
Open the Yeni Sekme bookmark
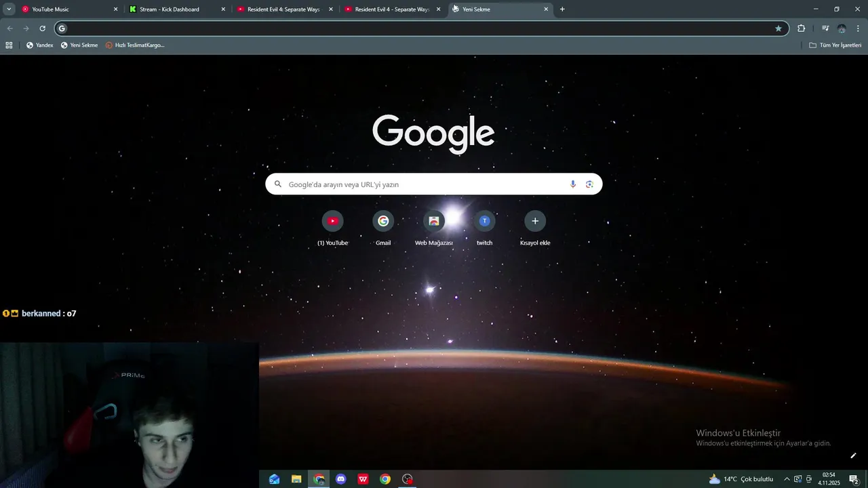[x=79, y=45]
